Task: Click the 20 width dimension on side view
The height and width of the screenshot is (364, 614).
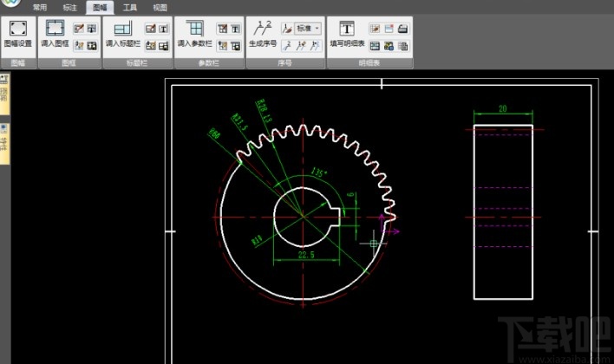Action: click(x=502, y=108)
